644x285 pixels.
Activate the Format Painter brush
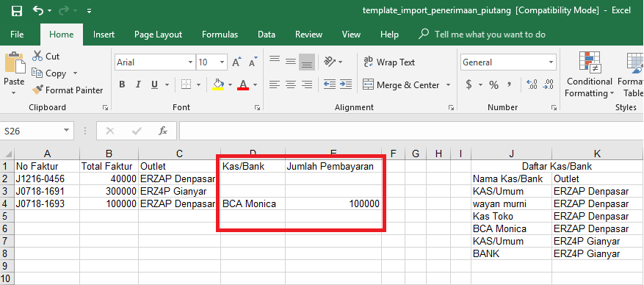[x=68, y=90]
